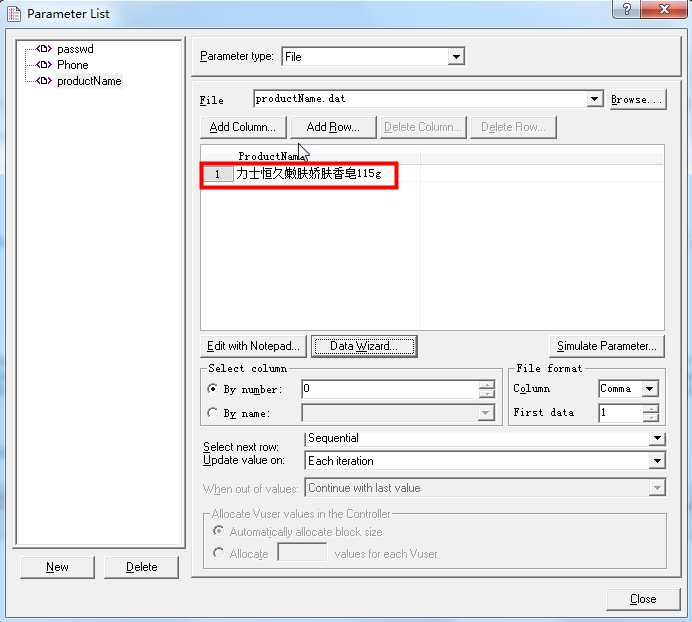Decrease the By number value
Image resolution: width=692 pixels, height=622 pixels.
click(486, 393)
